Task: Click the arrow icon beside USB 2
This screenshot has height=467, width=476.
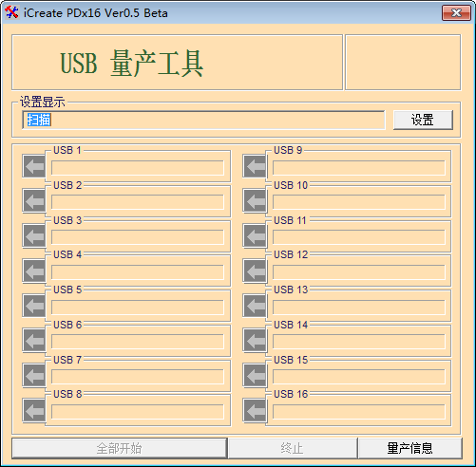Action: tap(34, 201)
